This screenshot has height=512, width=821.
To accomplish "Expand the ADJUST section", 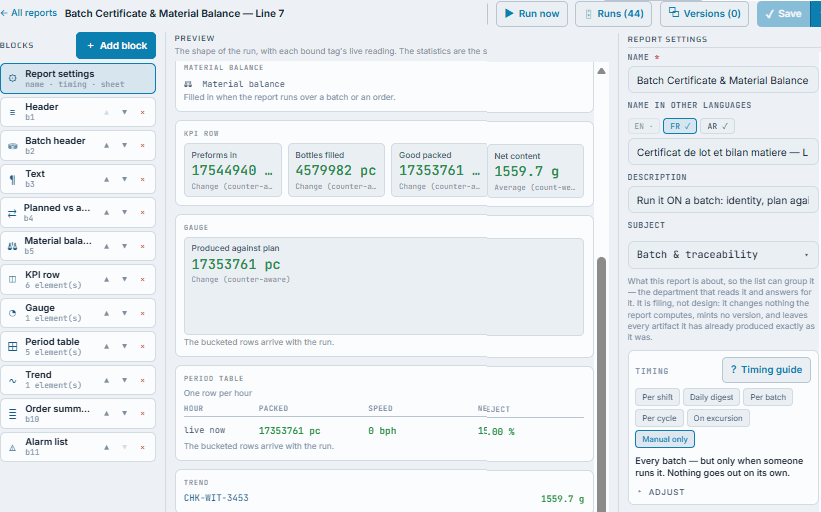I will [x=661, y=492].
